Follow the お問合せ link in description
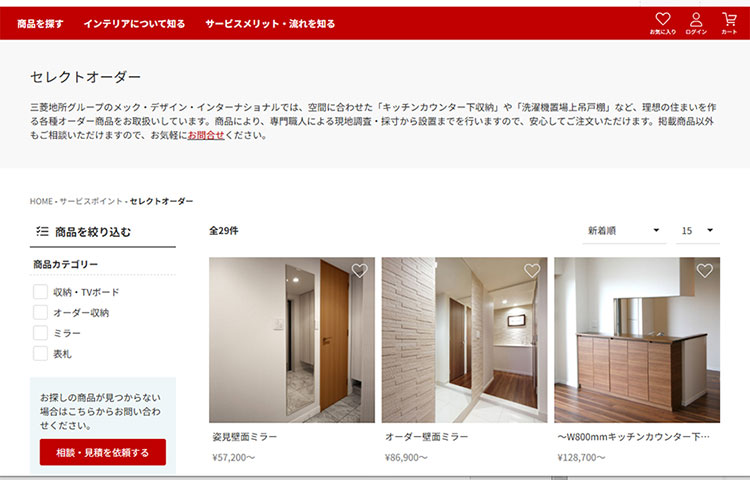Image resolution: width=750 pixels, height=480 pixels. coord(206,135)
